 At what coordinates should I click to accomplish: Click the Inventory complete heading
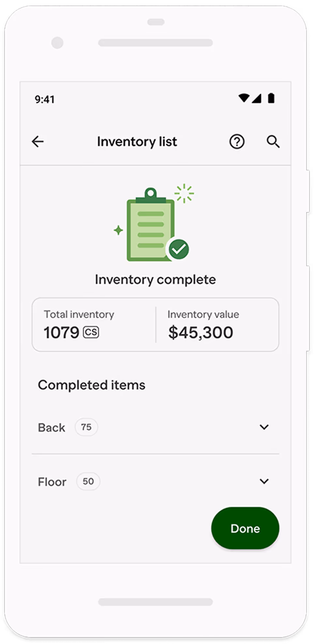(x=155, y=279)
